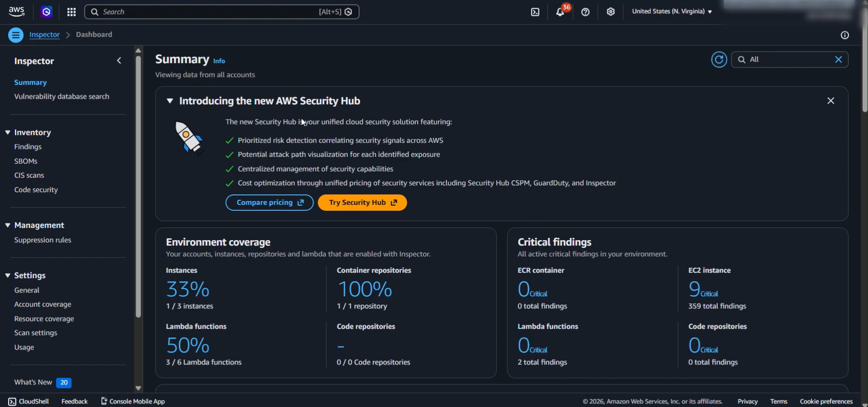Click the Compare pricing button
868x407 pixels.
[270, 203]
